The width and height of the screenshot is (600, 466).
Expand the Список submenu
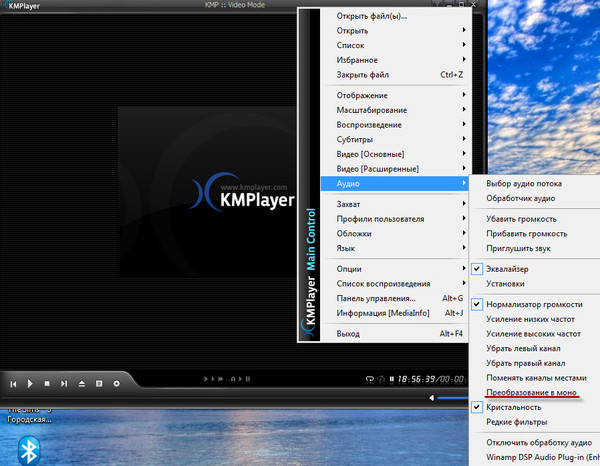click(x=395, y=45)
